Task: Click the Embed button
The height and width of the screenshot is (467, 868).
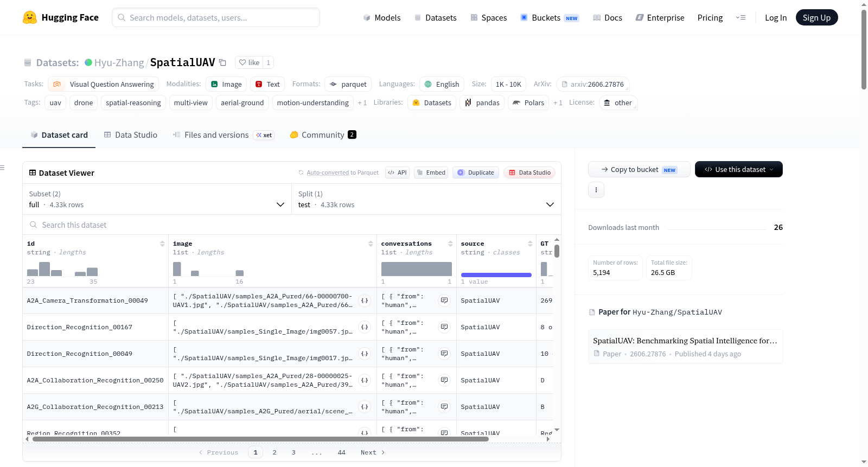Action: tap(431, 172)
